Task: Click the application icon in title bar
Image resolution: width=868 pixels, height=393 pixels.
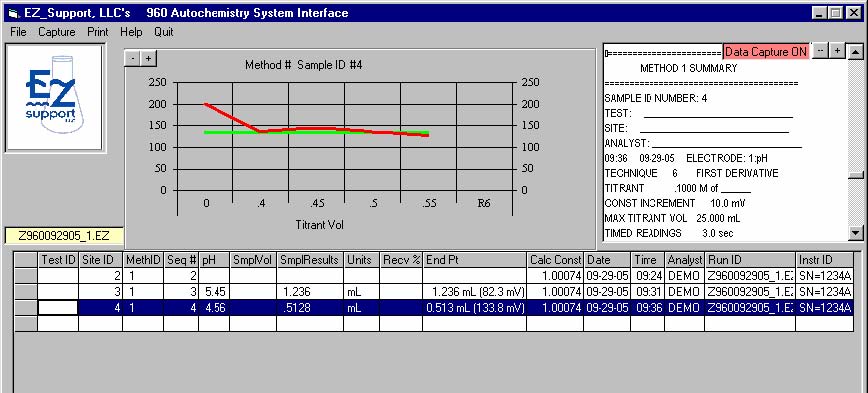Action: coord(13,13)
